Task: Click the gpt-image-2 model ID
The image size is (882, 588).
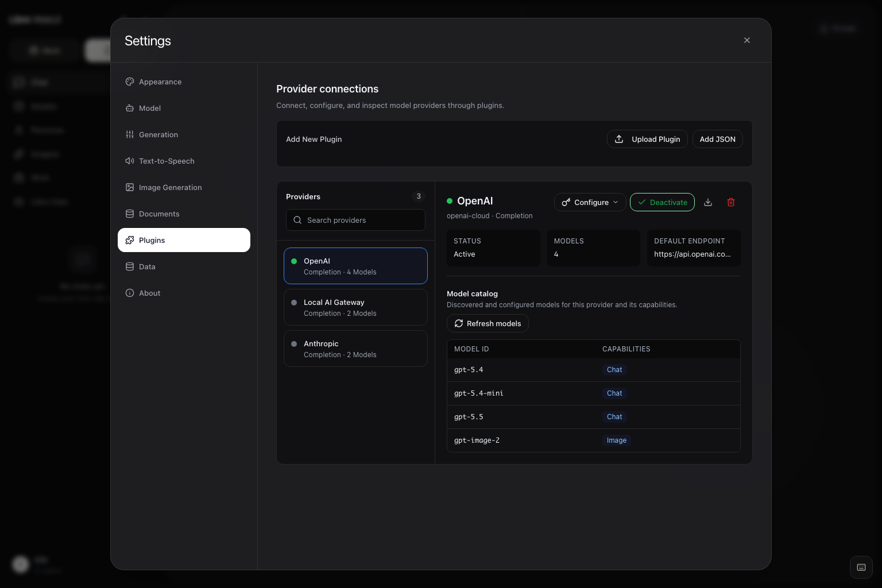Action: (477, 440)
